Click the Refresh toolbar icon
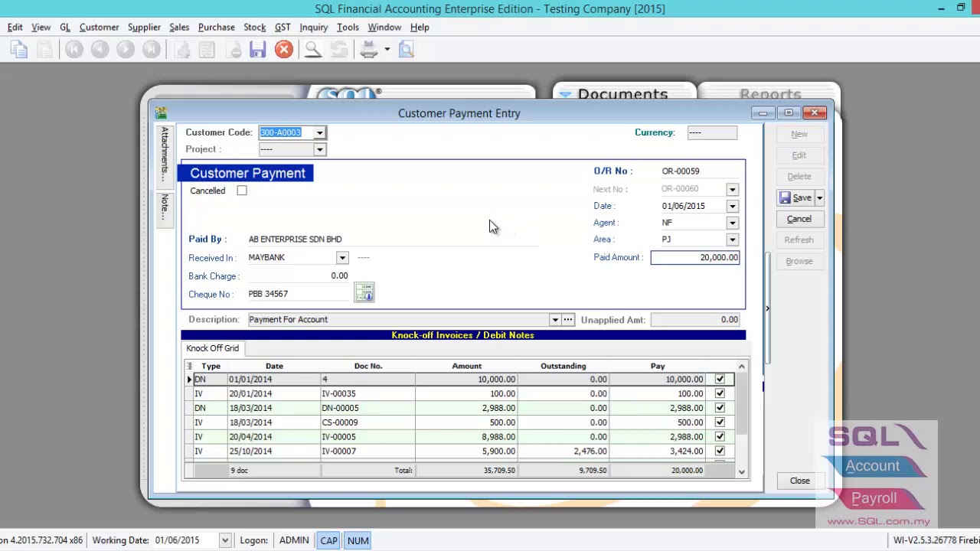 pos(338,50)
